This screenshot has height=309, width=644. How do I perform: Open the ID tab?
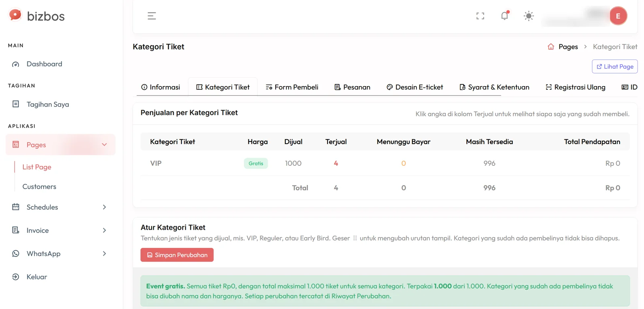[x=630, y=87]
